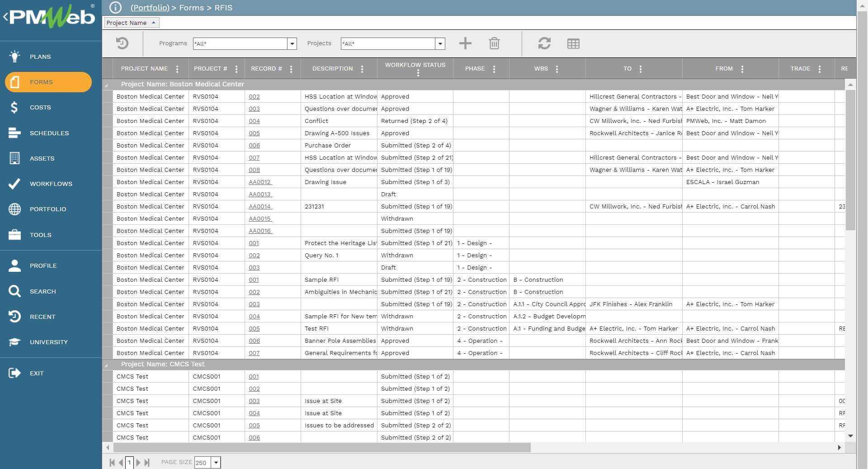Open TO column options menu
Image resolution: width=868 pixels, height=469 pixels.
tap(641, 69)
